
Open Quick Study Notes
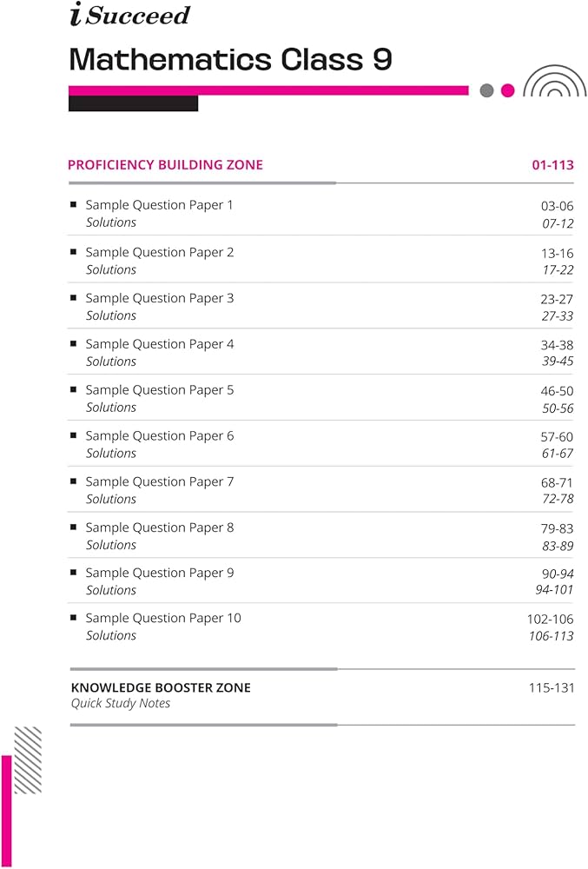(121, 703)
